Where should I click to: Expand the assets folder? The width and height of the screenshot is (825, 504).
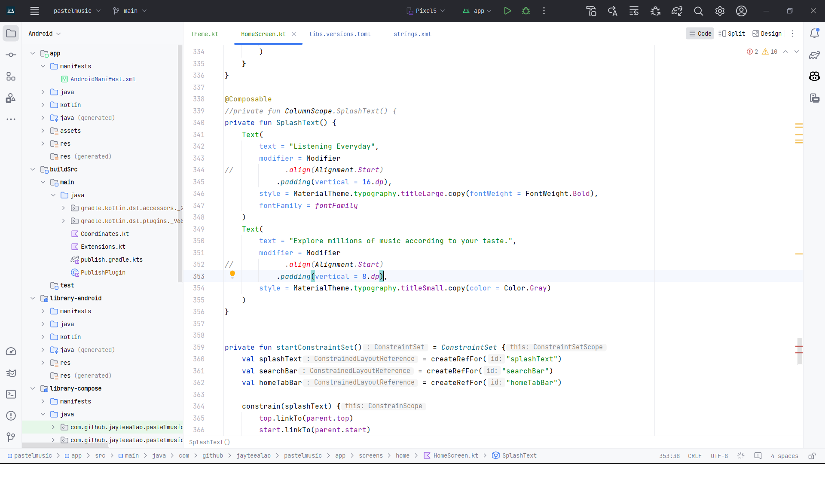pos(43,131)
